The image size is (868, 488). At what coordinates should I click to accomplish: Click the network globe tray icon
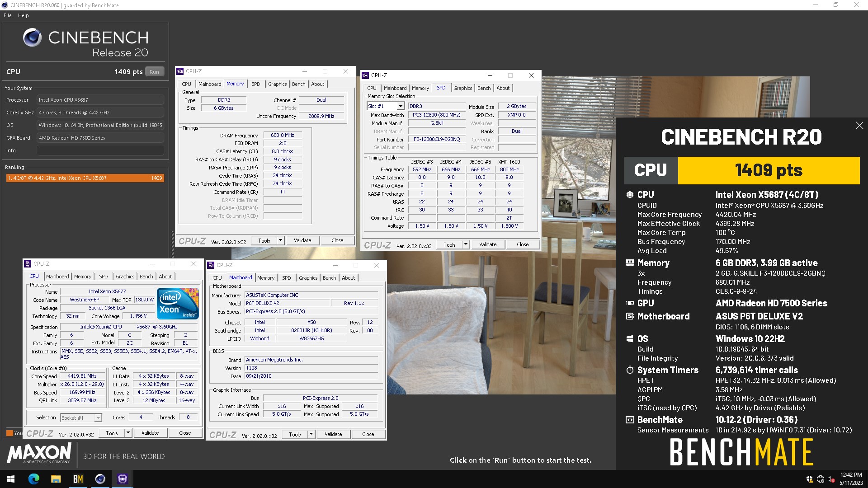[x=821, y=479]
